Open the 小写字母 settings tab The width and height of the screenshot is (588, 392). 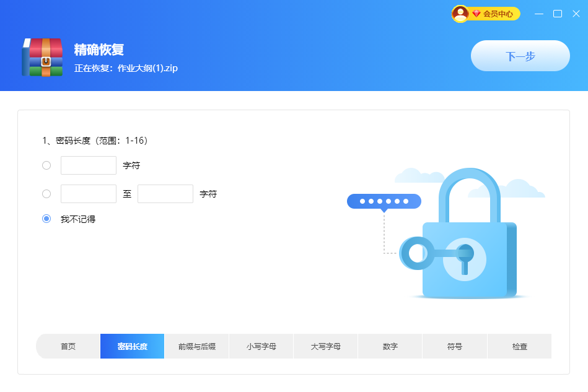(x=261, y=346)
